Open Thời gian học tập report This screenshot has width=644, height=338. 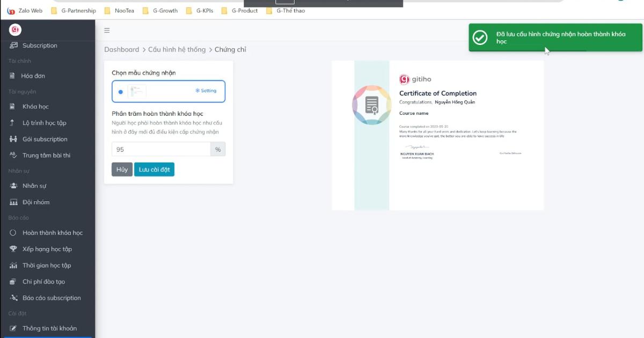[47, 266]
